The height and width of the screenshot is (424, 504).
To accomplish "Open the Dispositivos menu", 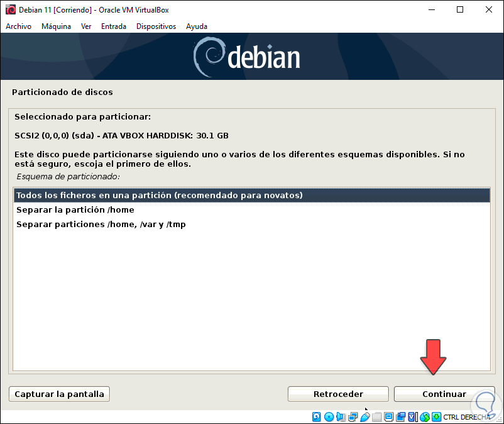I will coord(156,26).
